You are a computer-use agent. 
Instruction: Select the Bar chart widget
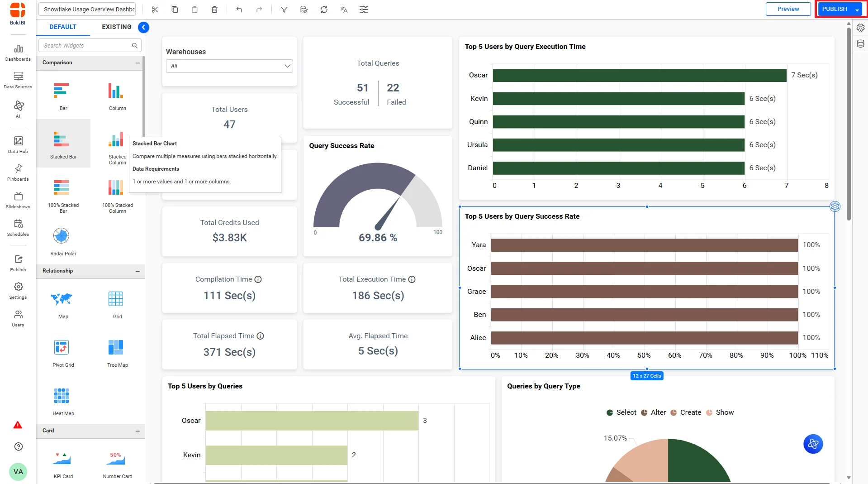[x=63, y=96]
